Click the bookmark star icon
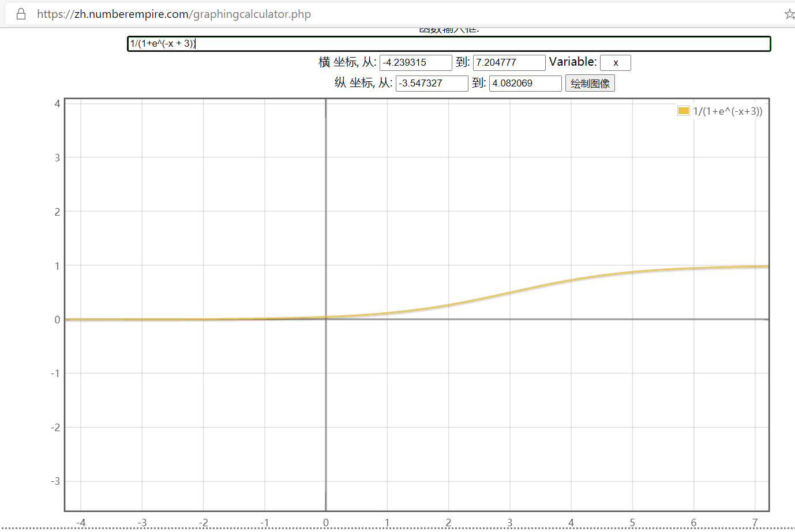The image size is (795, 532). [789, 14]
